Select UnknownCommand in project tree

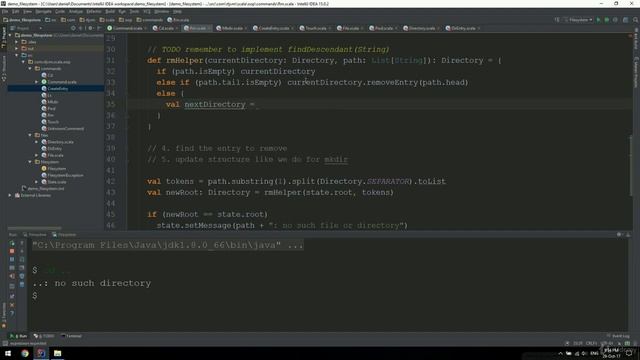point(62,129)
